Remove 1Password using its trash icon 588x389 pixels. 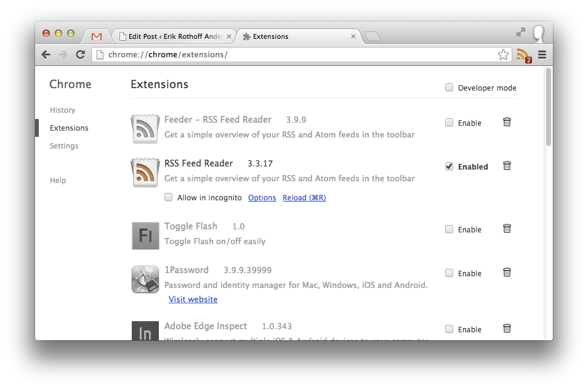click(507, 272)
